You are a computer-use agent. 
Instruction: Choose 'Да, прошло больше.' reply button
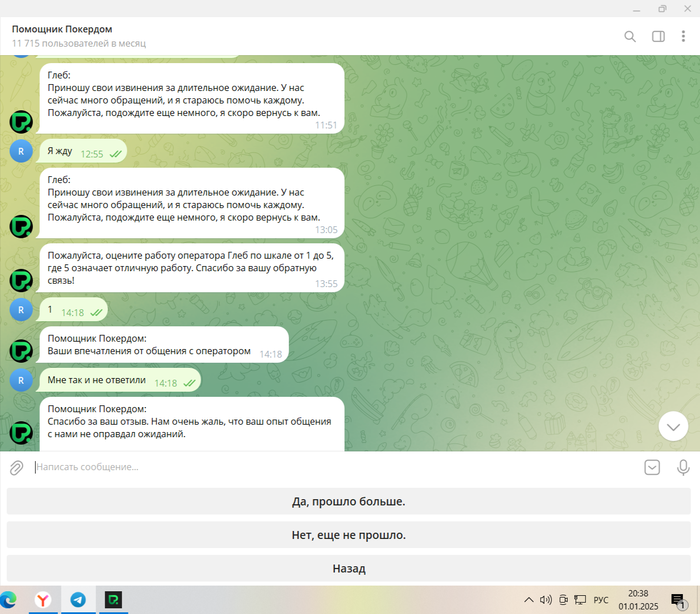tap(349, 501)
